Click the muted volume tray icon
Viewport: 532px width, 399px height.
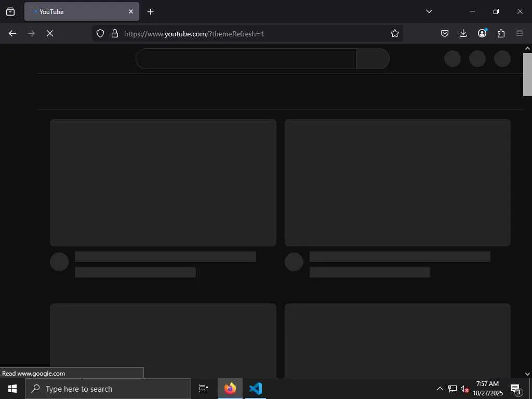(464, 389)
